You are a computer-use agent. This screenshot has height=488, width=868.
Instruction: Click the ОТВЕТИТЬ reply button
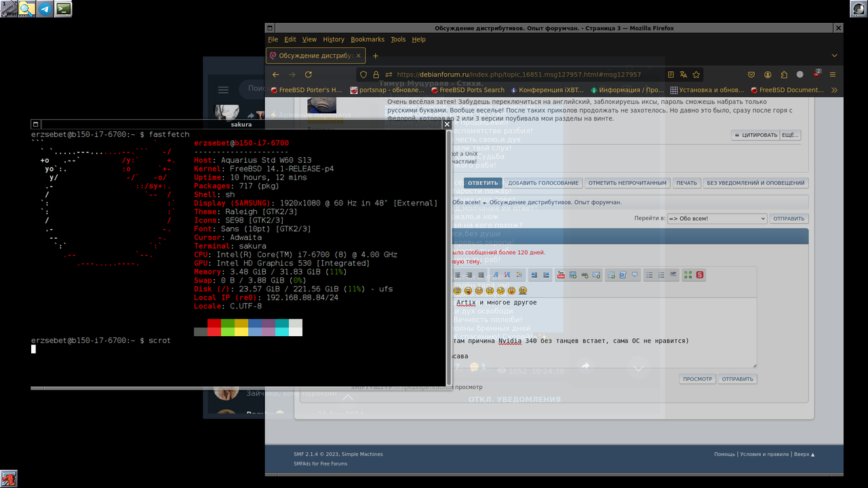[483, 183]
